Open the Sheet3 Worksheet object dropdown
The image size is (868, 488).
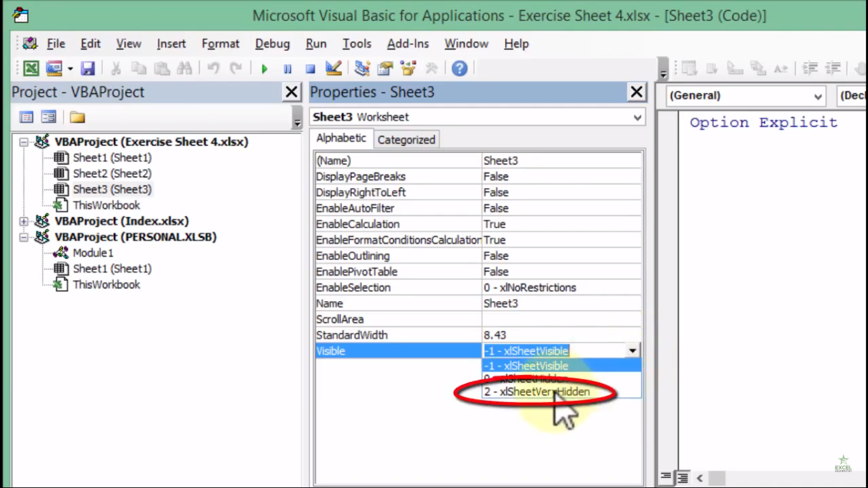click(637, 117)
